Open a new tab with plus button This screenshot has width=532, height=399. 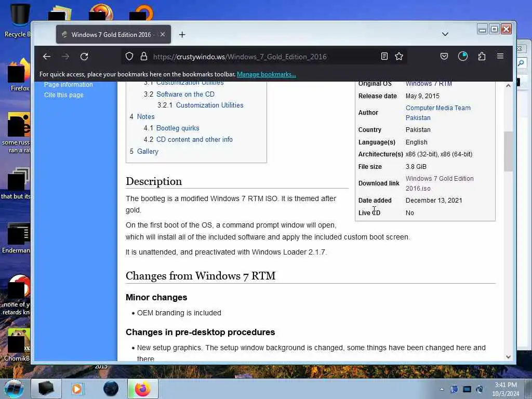tap(182, 35)
